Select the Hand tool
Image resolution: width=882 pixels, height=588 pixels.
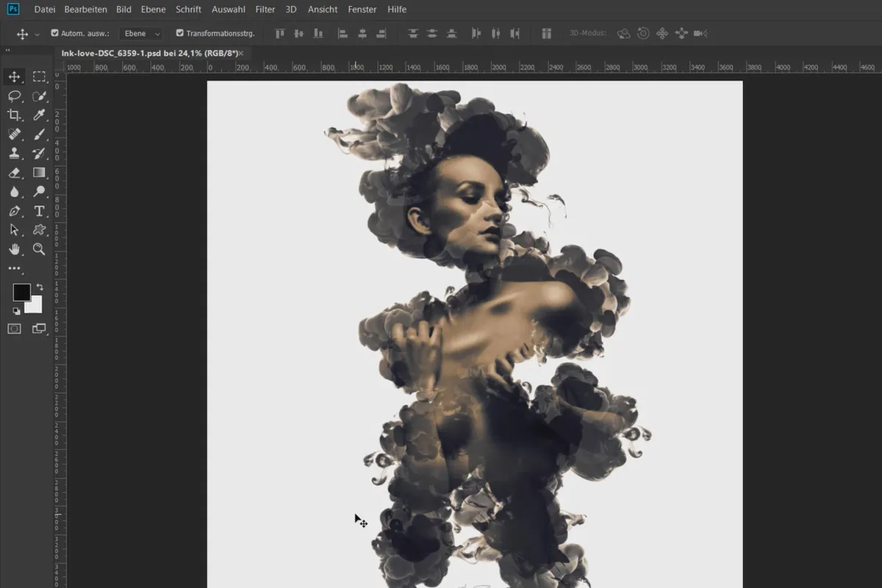[x=14, y=249]
